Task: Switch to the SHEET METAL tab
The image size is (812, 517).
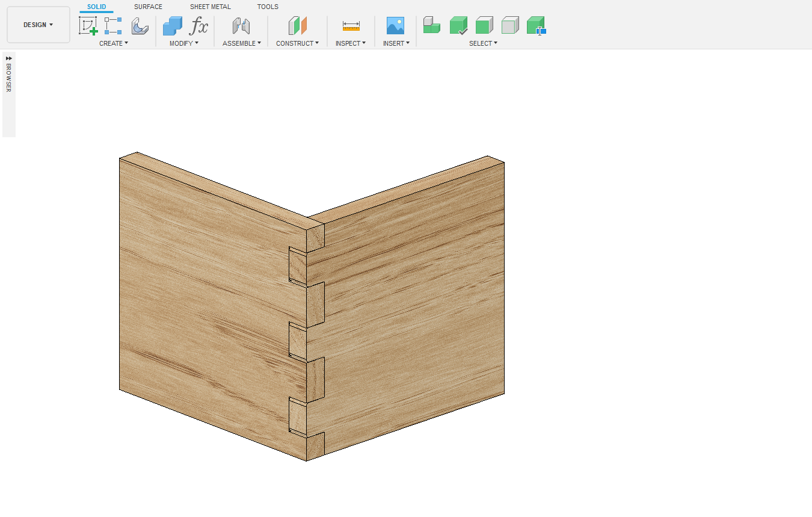Action: click(210, 7)
